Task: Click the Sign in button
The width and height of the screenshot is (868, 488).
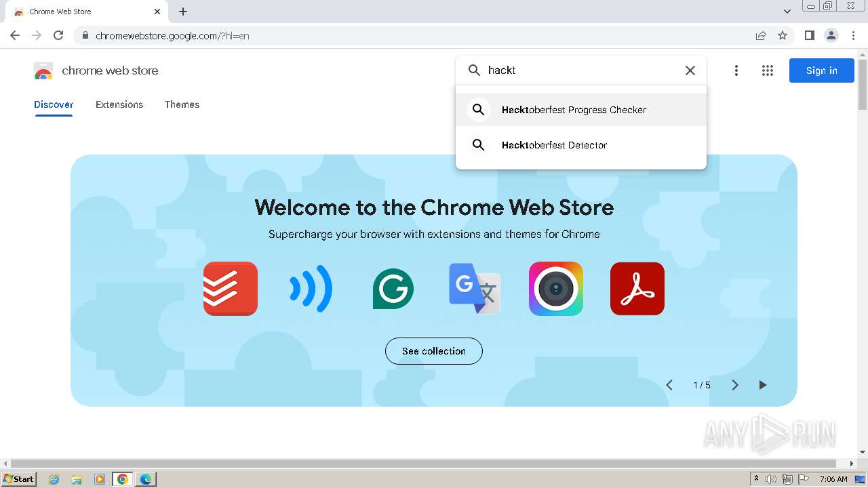Action: [822, 70]
